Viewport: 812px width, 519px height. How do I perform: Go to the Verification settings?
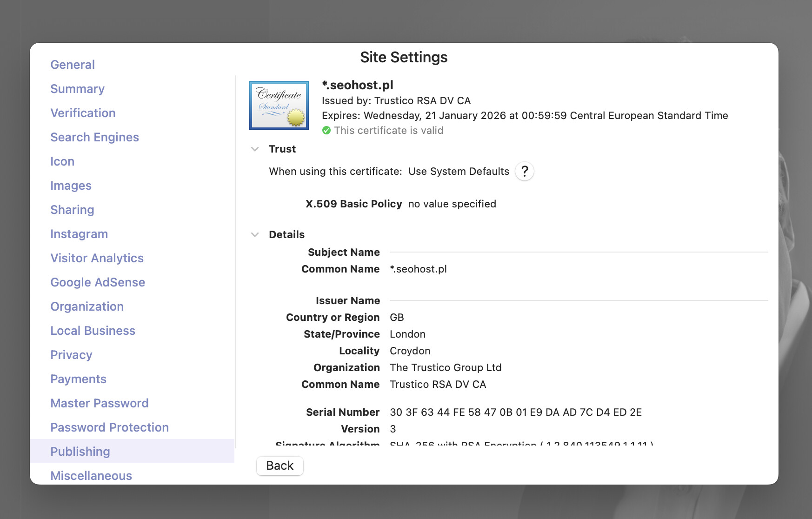pyautogui.click(x=83, y=113)
